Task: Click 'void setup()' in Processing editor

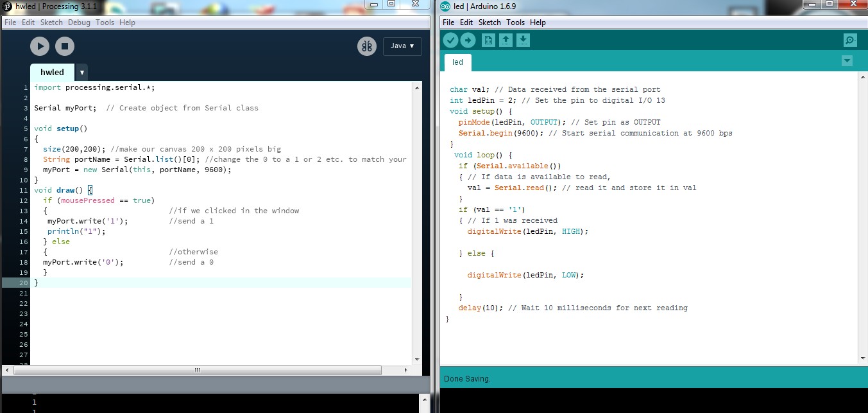Action: (x=60, y=128)
